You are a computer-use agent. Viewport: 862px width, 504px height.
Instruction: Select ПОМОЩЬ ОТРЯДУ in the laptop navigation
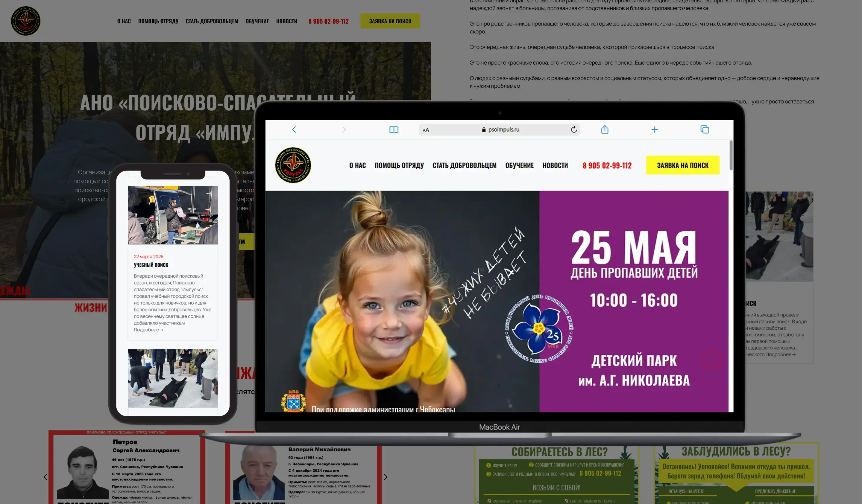(x=399, y=165)
